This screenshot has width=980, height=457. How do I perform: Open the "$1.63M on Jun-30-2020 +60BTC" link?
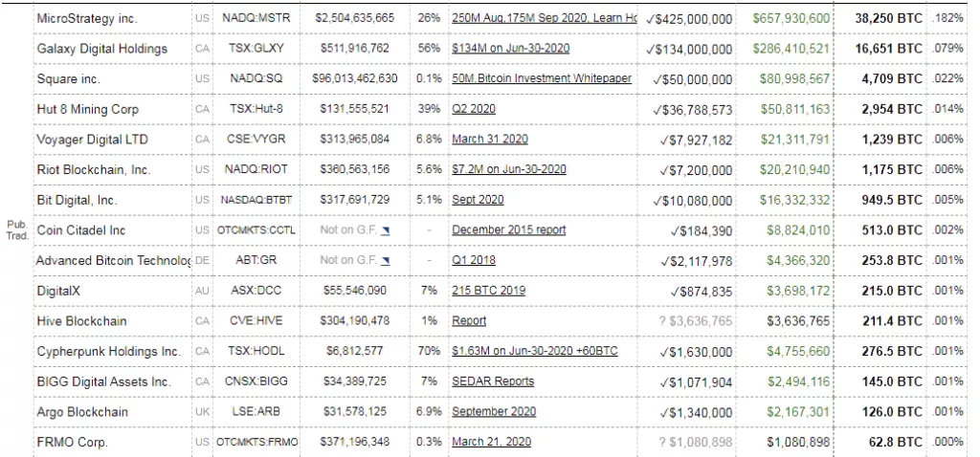(x=534, y=351)
